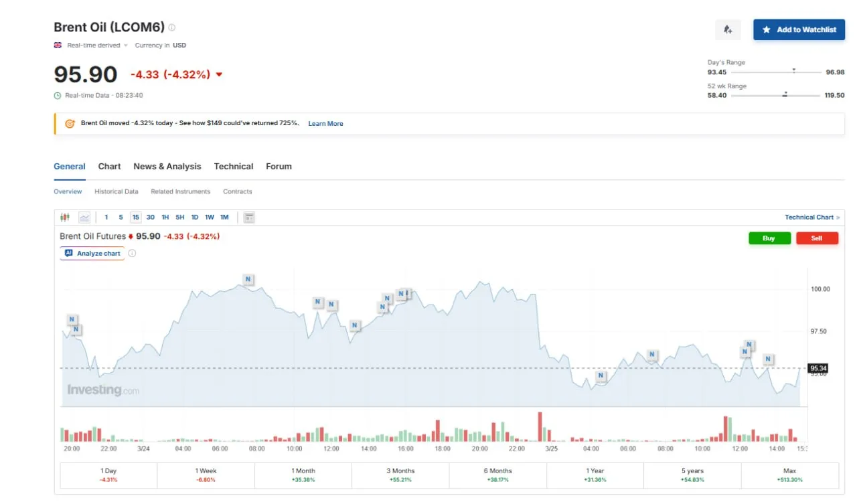This screenshot has width=857, height=504.
Task: Set chart interval to 30 minutes
Action: [x=151, y=217]
